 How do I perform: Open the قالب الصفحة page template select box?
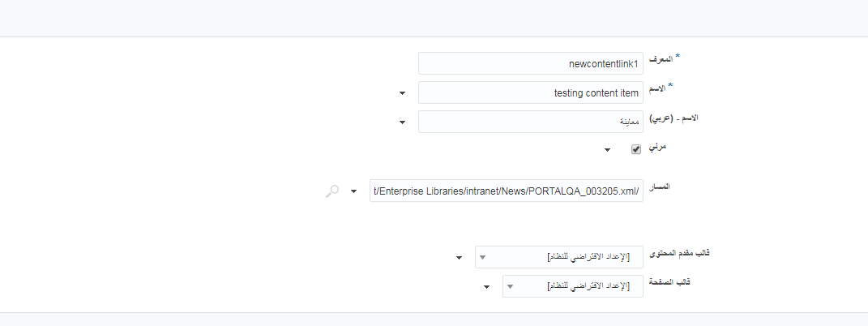(x=573, y=286)
